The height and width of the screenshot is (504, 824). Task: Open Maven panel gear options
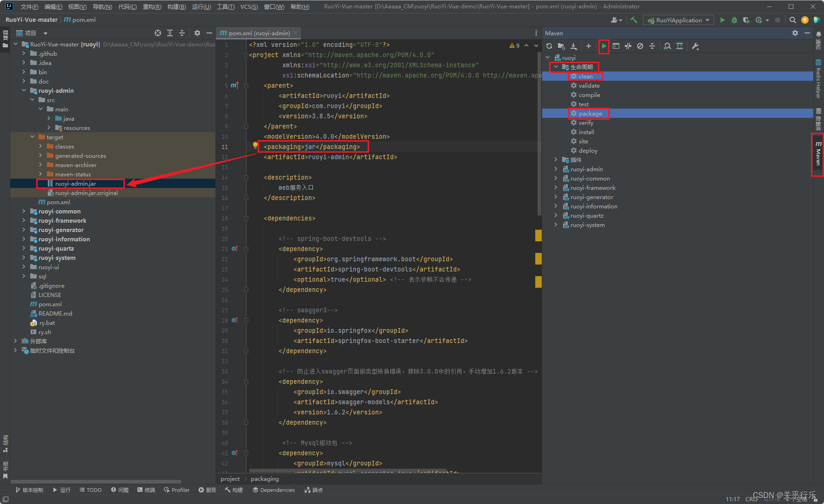coord(795,33)
